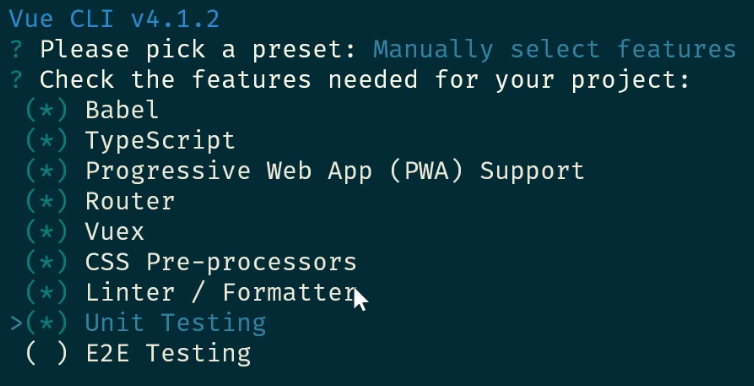Screen dimensions: 754x386
Task: Uncheck the Vuex checkbox marker
Action: (x=47, y=231)
